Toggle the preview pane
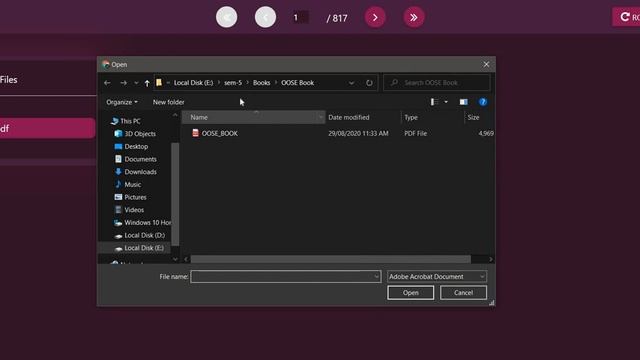640x360 pixels. tap(463, 102)
